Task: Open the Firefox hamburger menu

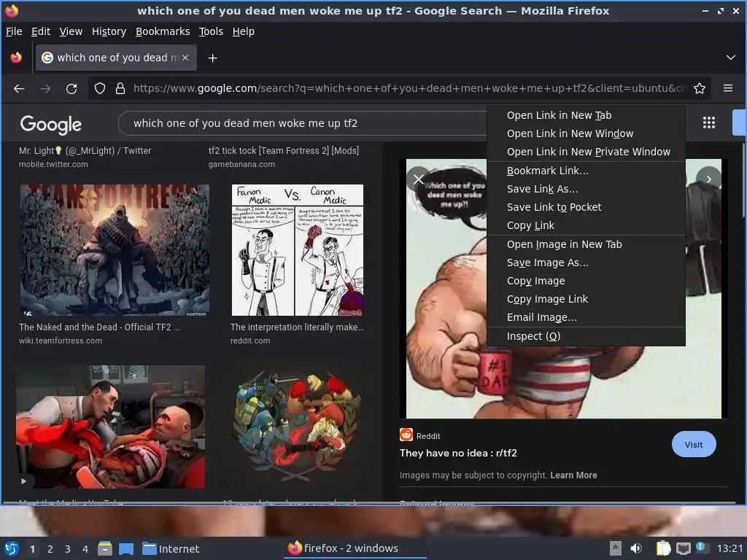Action: tap(728, 88)
